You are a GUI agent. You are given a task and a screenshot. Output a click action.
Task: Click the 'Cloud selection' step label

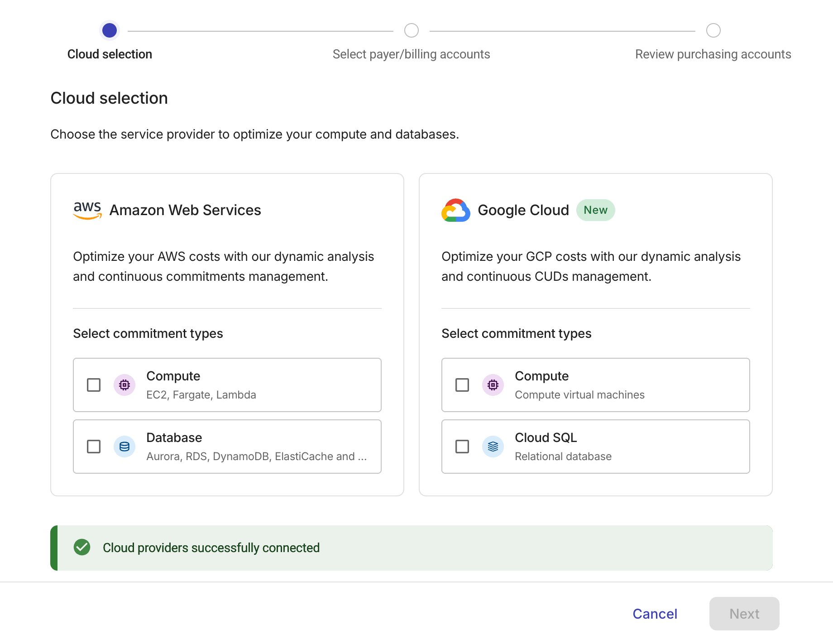pos(110,54)
